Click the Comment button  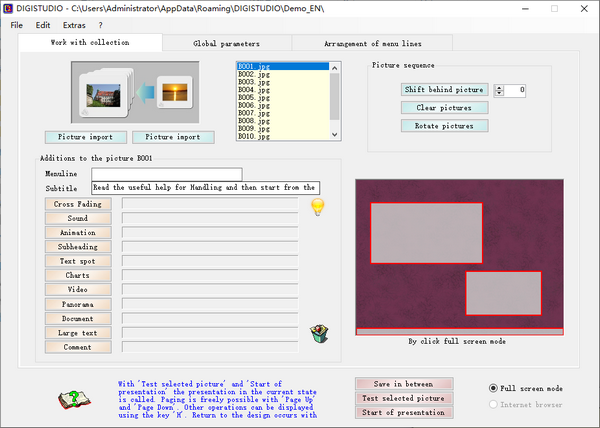point(78,347)
